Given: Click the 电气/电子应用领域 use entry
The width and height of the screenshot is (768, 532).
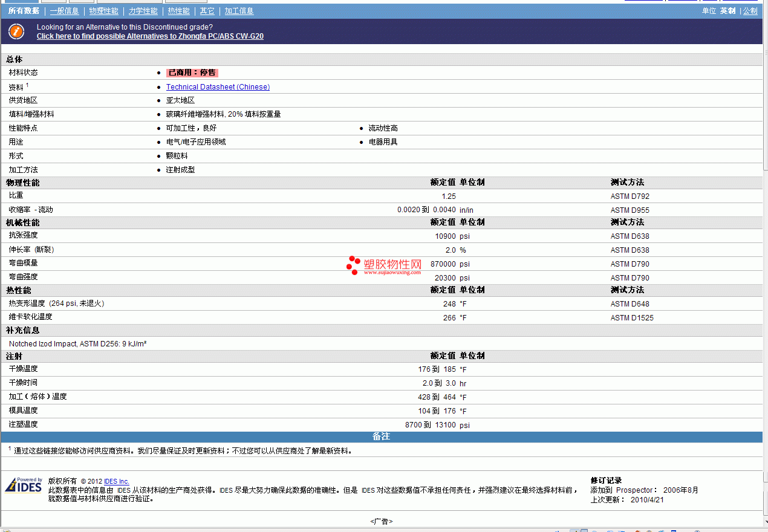Looking at the screenshot, I should click(x=196, y=142).
